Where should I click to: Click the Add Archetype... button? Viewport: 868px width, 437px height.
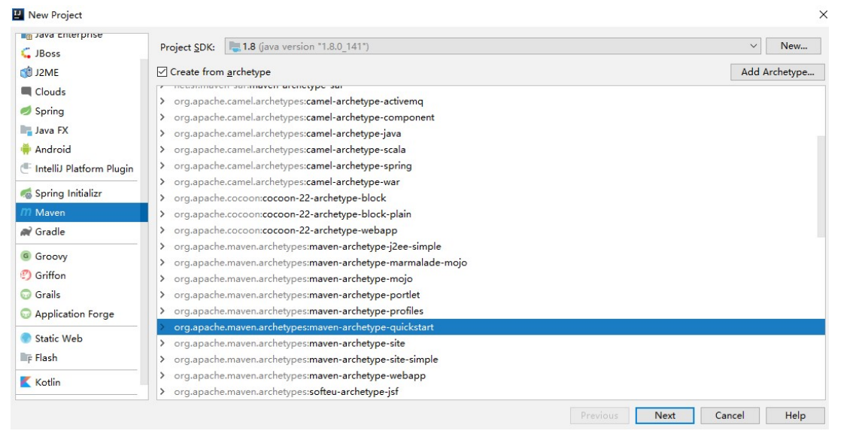(777, 72)
